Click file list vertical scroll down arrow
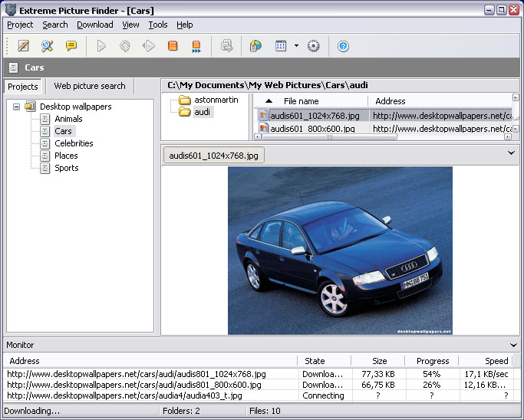 point(516,129)
